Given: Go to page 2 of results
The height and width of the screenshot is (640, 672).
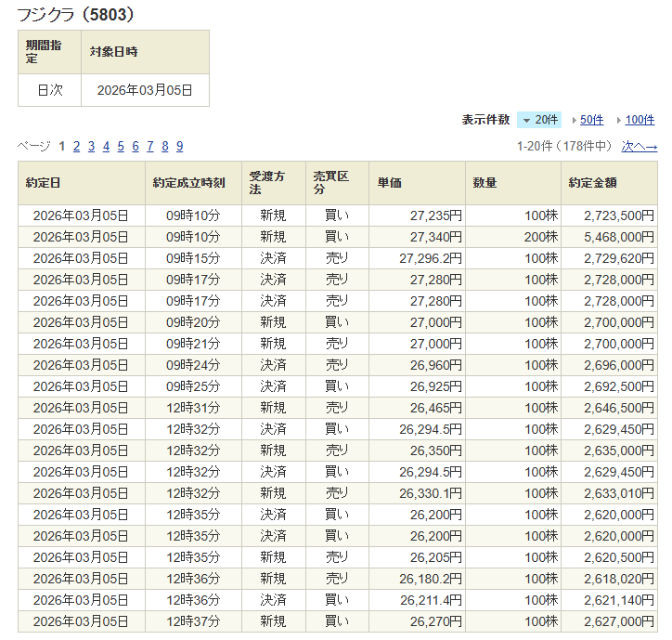Looking at the screenshot, I should pos(77,146).
